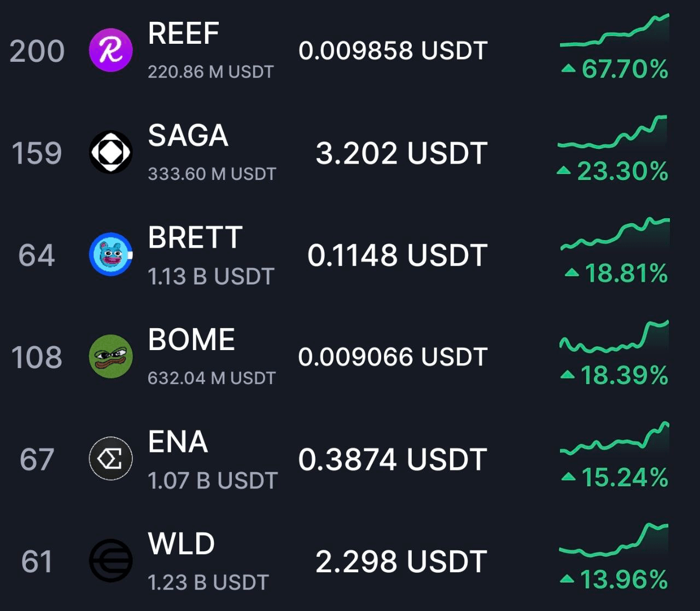Open the purple REEF coin icon

tap(110, 50)
